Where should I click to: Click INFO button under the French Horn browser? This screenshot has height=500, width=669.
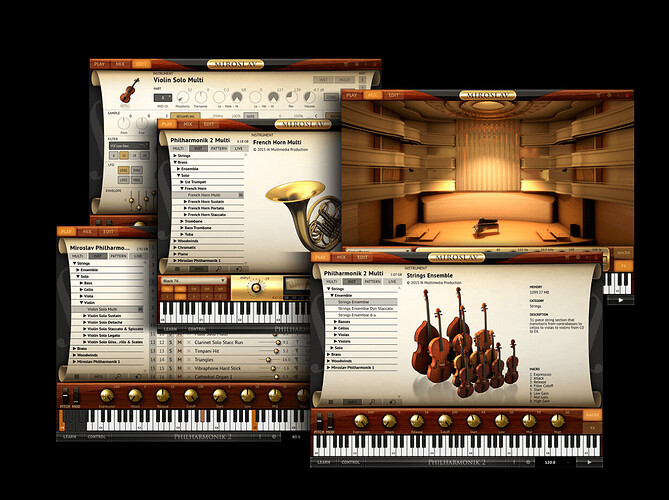click(x=198, y=269)
